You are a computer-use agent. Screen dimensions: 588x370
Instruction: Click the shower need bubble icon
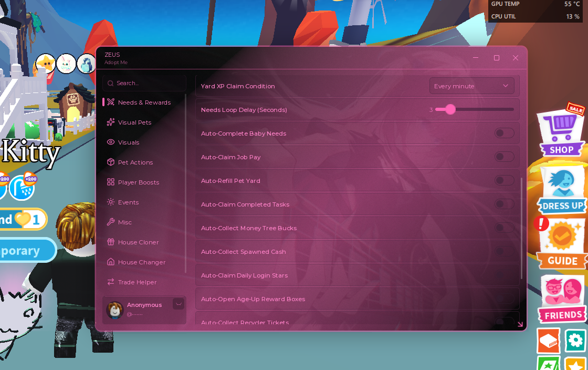pos(22,187)
